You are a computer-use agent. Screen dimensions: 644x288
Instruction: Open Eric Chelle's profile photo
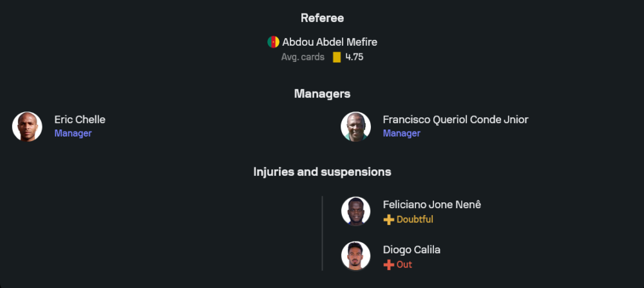(27, 126)
